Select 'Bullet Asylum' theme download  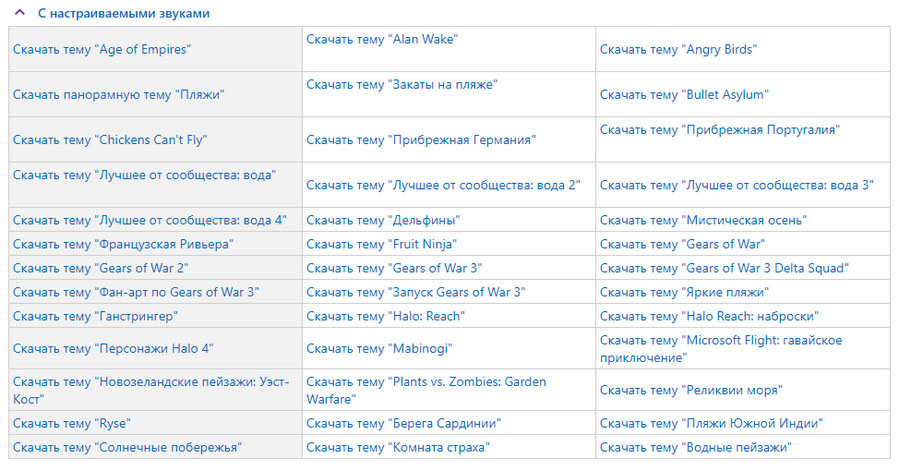click(x=684, y=95)
